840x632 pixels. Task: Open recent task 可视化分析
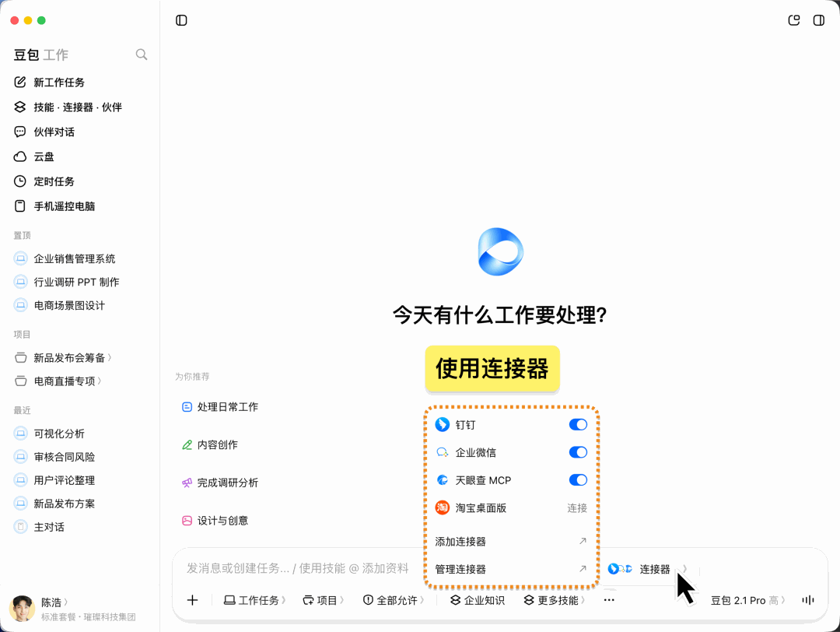59,434
